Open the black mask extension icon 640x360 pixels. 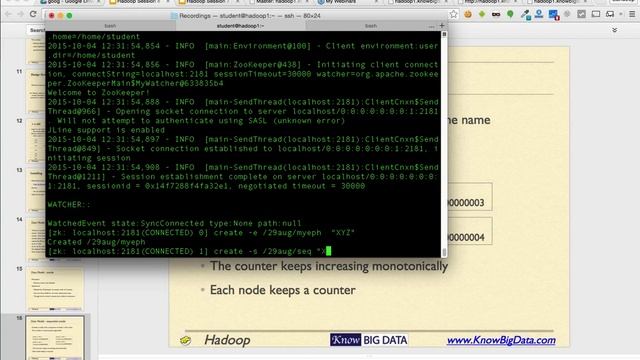(x=496, y=14)
